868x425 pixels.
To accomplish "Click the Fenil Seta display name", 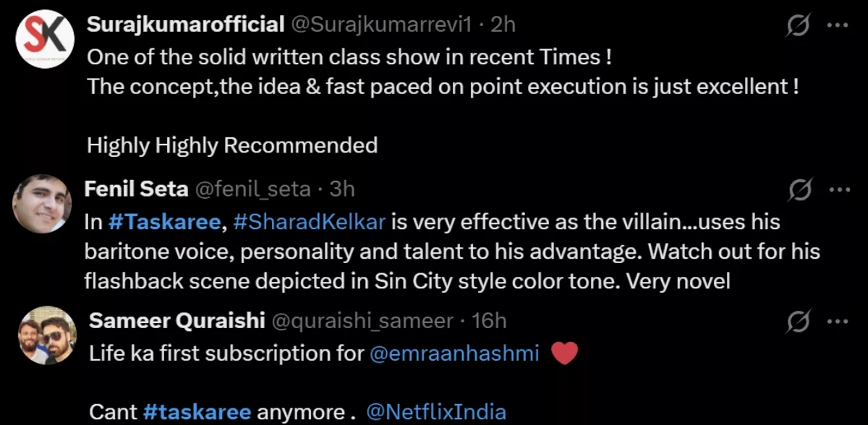I will (x=137, y=189).
